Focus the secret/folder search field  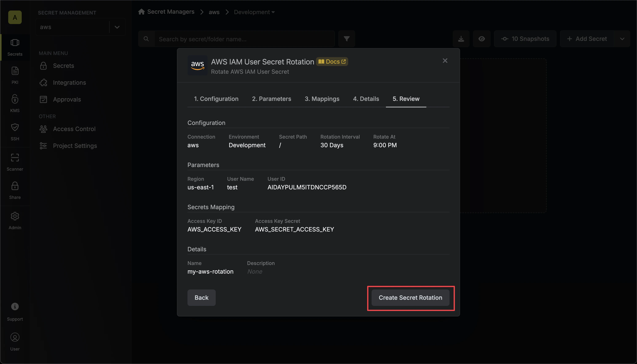(x=245, y=39)
